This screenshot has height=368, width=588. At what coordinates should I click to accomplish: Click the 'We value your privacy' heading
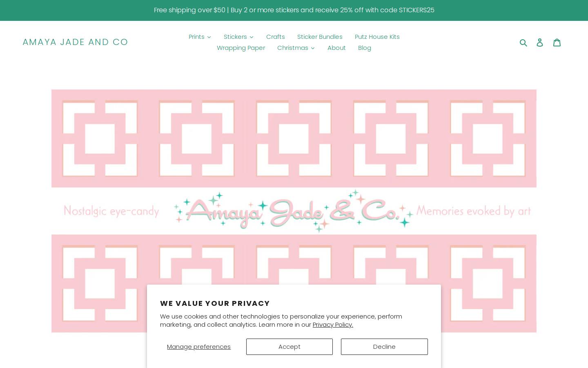coord(215,303)
